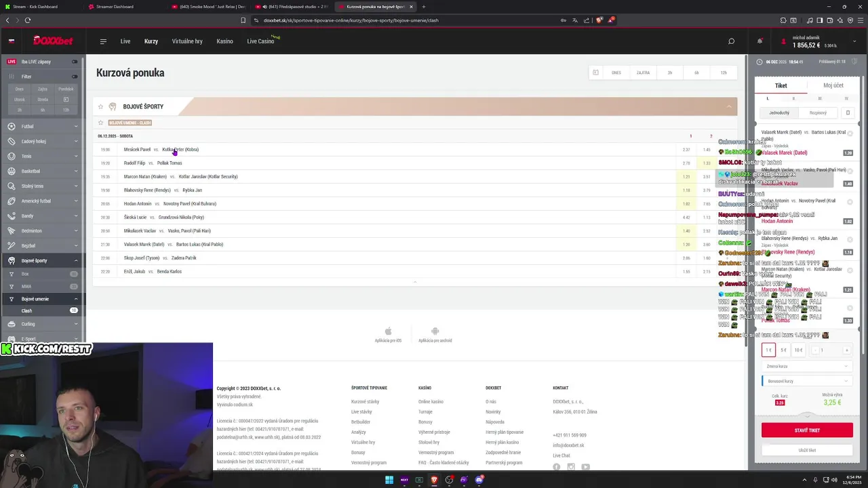Expand the Stolný tenis category

point(76,186)
